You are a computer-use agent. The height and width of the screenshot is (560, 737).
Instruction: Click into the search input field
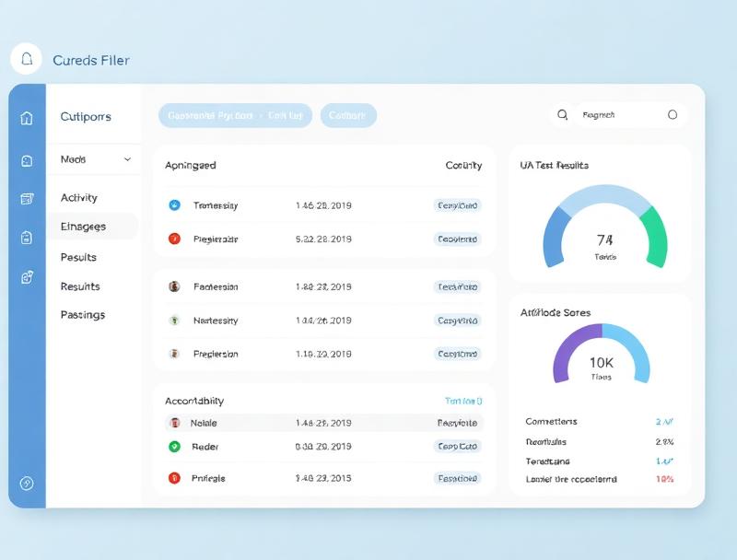click(x=631, y=114)
